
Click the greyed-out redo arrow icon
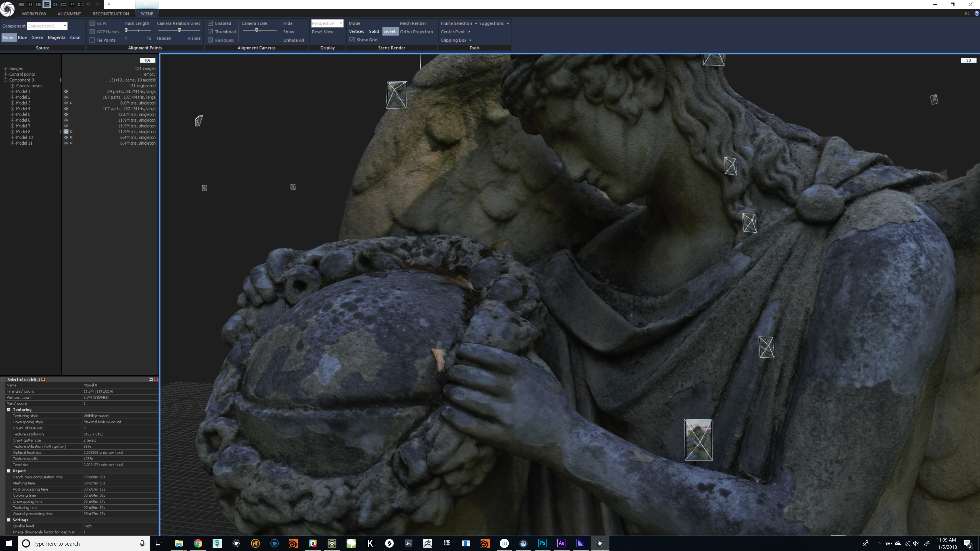pos(97,4)
